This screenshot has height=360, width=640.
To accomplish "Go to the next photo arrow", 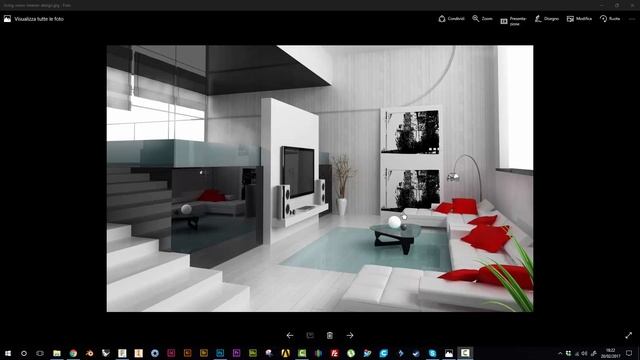I will click(x=350, y=336).
